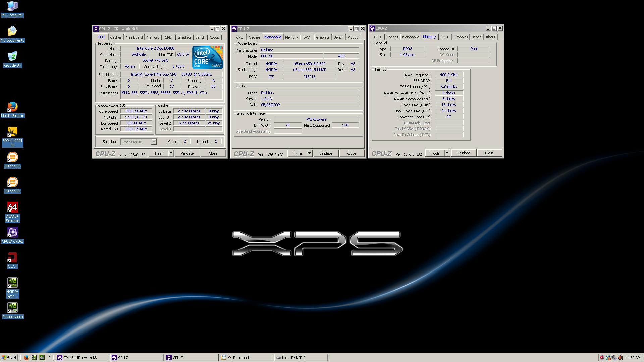
Task: Open the Processor #1 selection dropdown
Action: [x=139, y=142]
